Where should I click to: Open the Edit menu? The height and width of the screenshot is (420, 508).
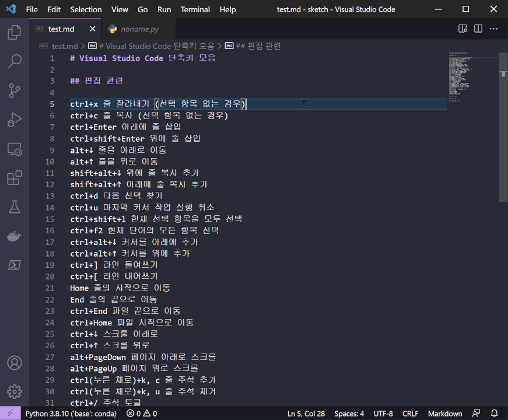(x=54, y=9)
